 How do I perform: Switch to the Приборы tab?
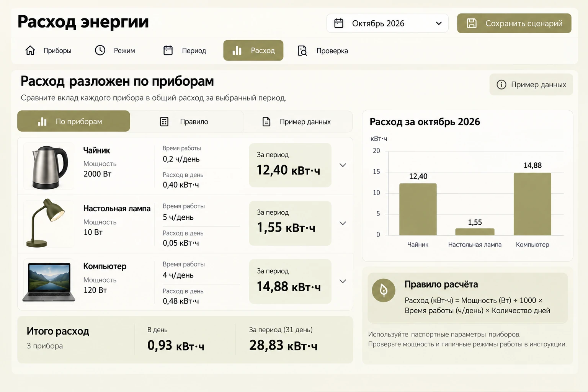[x=48, y=51]
